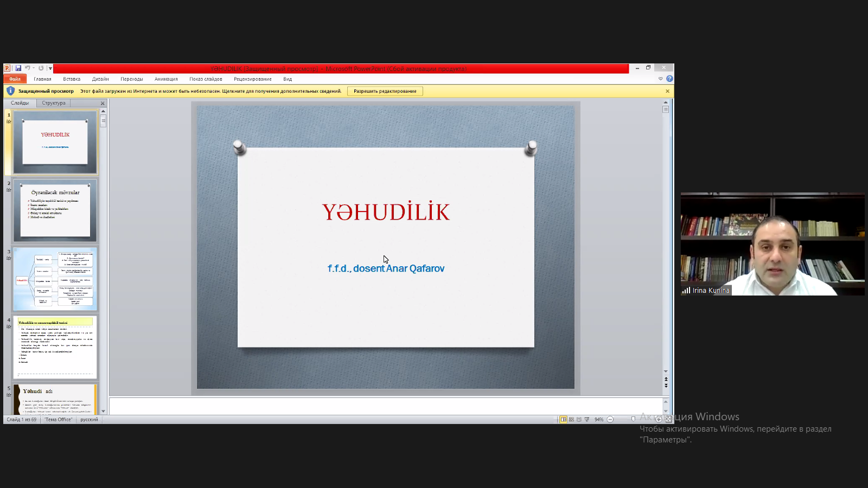
Task: Open PowerPoint Help question mark icon
Action: [669, 79]
